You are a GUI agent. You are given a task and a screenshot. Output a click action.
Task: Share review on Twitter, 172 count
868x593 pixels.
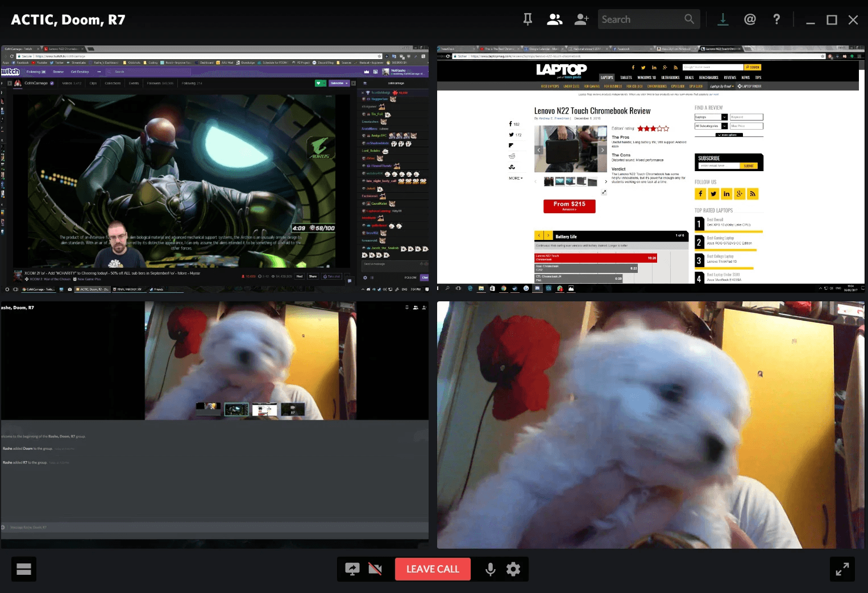tap(515, 135)
